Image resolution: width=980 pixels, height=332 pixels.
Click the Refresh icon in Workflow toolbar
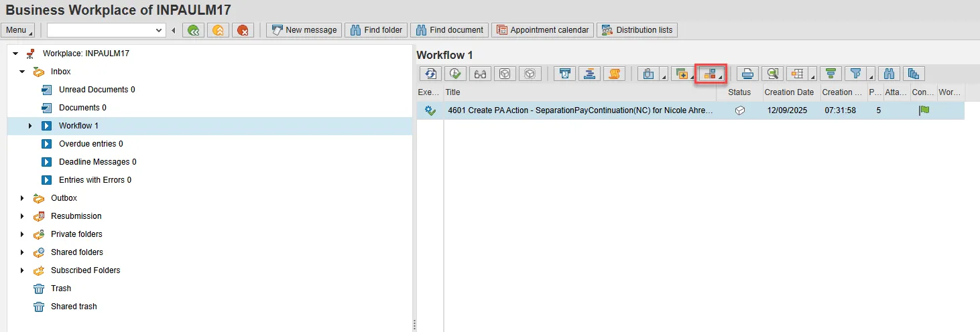(x=430, y=74)
